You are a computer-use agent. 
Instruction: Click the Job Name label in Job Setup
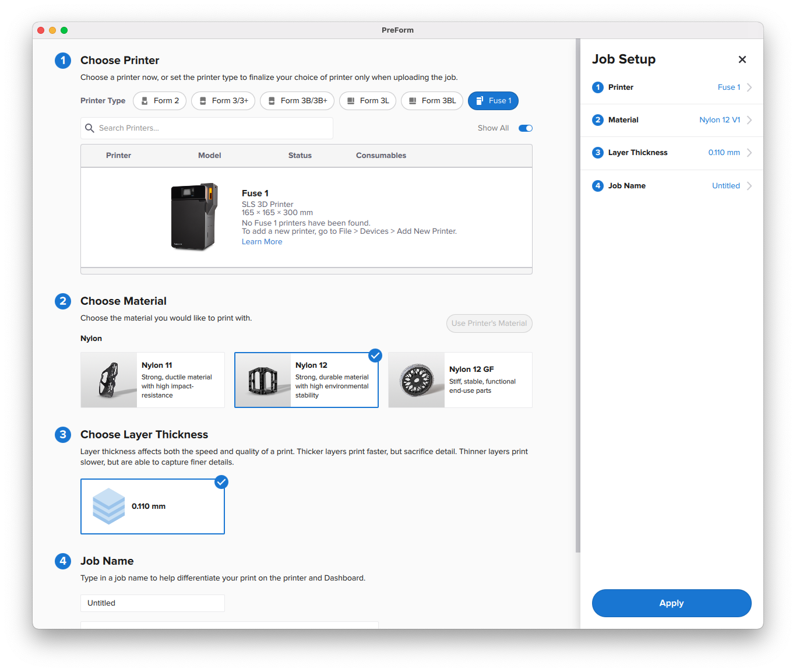[627, 186]
